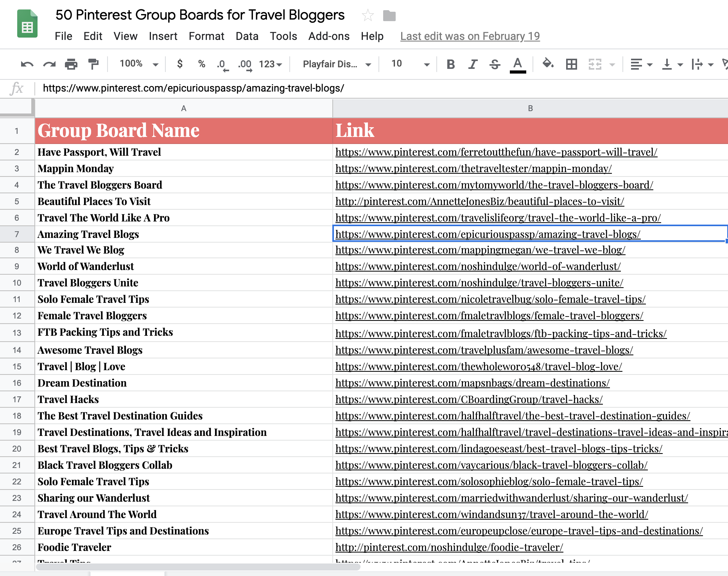The image size is (728, 576).
Task: Select the 'Travel Bloggers Unite' cell
Action: [x=184, y=283]
